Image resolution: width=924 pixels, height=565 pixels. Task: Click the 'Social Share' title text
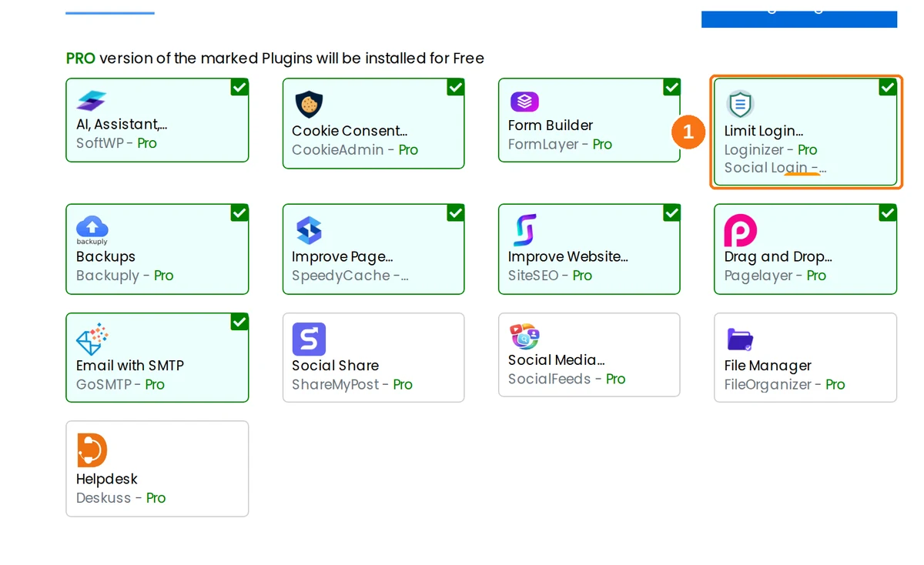[x=336, y=366]
